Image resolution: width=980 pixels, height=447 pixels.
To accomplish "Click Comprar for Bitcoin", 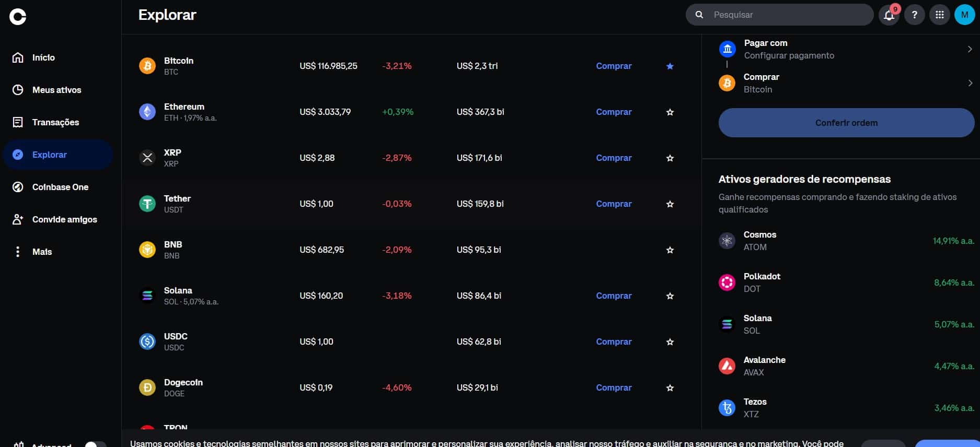I will (x=614, y=66).
